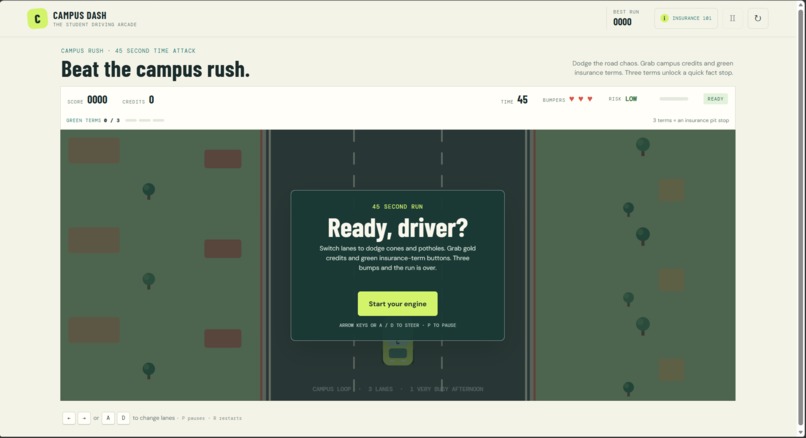Click the third bumper heart
Screen dimensions: 806x438
pos(590,99)
